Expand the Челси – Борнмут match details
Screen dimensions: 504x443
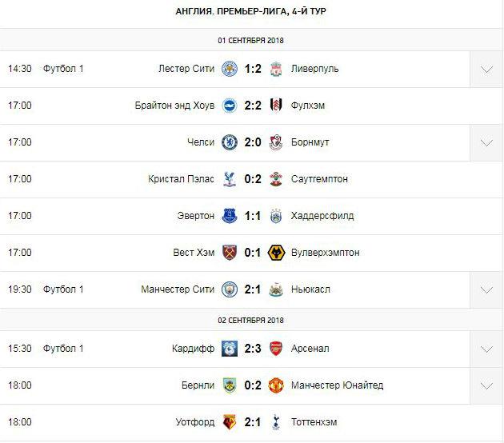pyautogui.click(x=486, y=142)
